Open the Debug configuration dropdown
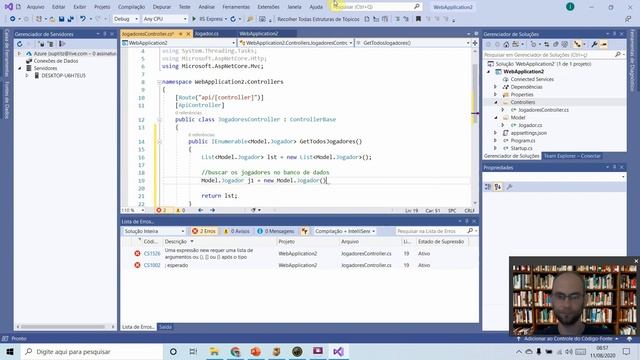 pyautogui.click(x=126, y=19)
